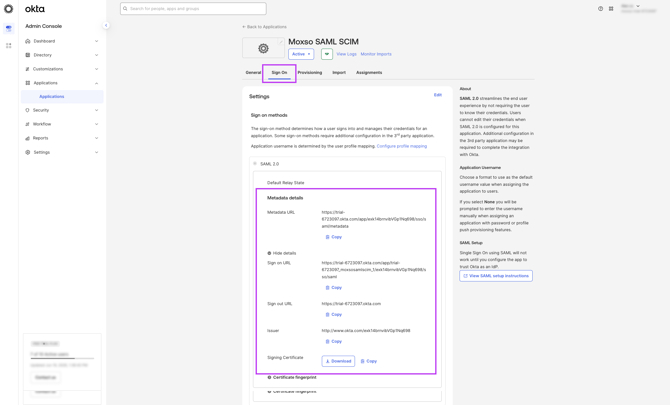Viewport: 670px width, 405px height.
Task: Edit the app logo with pencil icon
Action: coord(280,41)
